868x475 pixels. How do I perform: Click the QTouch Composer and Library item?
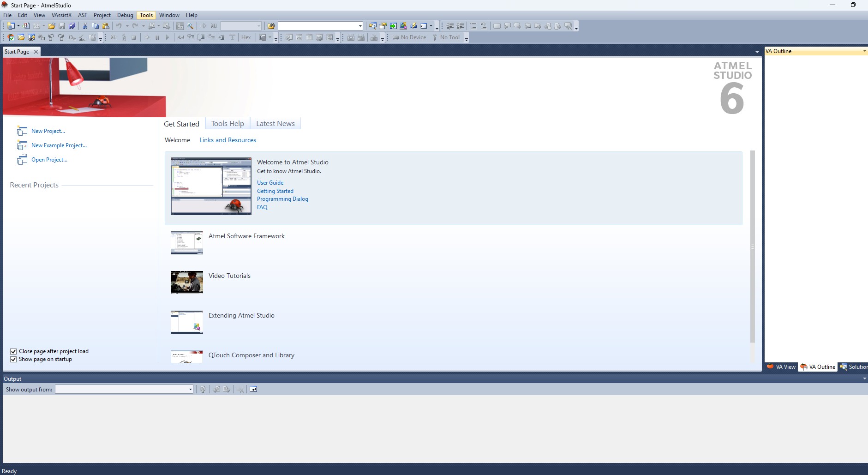coord(251,355)
